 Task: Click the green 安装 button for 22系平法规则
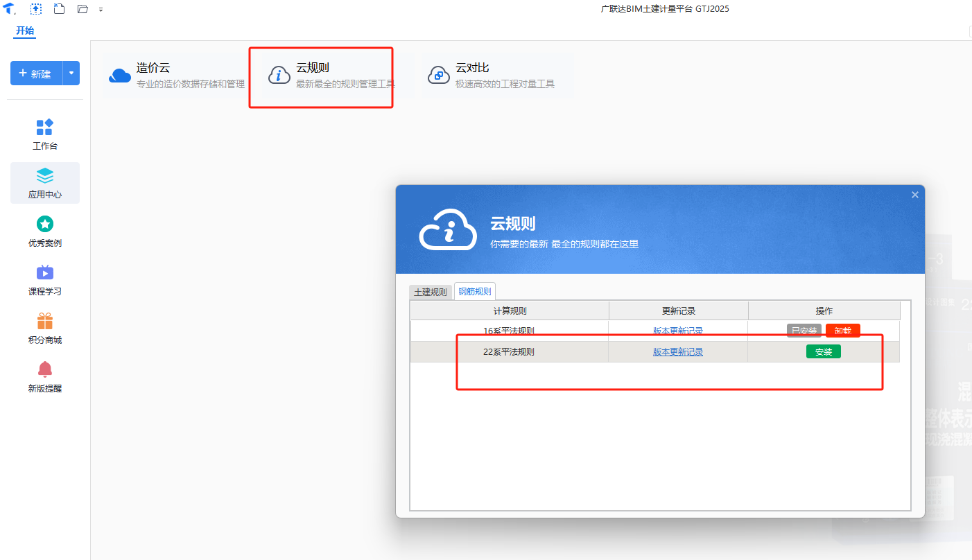(824, 351)
